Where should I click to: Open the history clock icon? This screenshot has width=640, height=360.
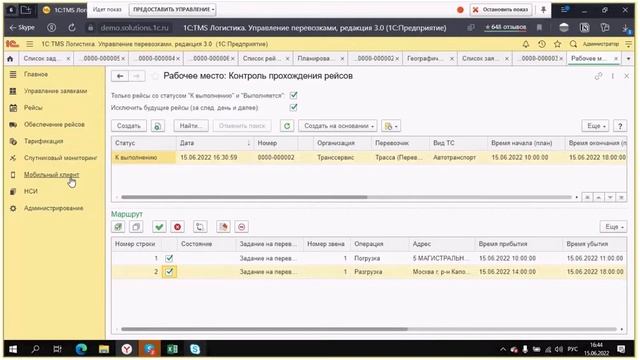542,44
